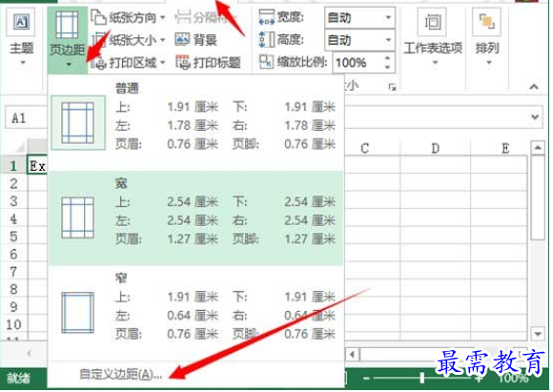Image resolution: width=553 pixels, height=392 pixels.
Task: Select column C header
Action: pyautogui.click(x=364, y=148)
